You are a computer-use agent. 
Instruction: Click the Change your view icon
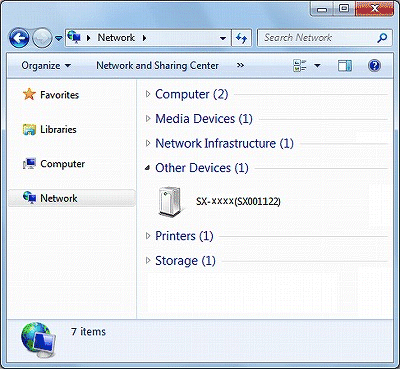[300, 66]
